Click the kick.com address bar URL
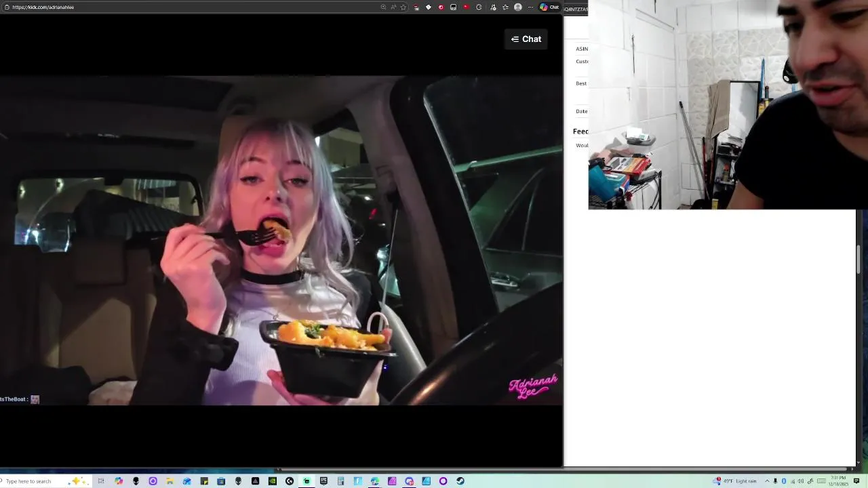Viewport: 868px width, 488px height. point(43,7)
